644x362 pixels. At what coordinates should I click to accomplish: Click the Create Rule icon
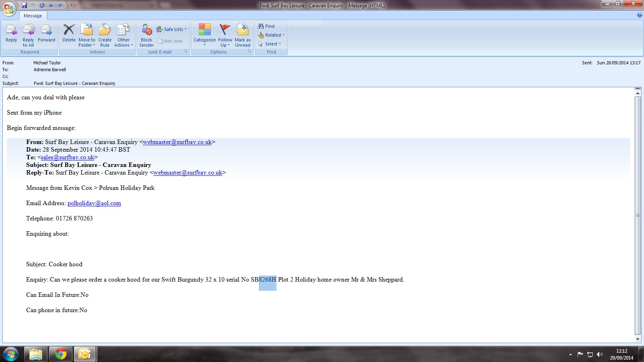coord(105,34)
